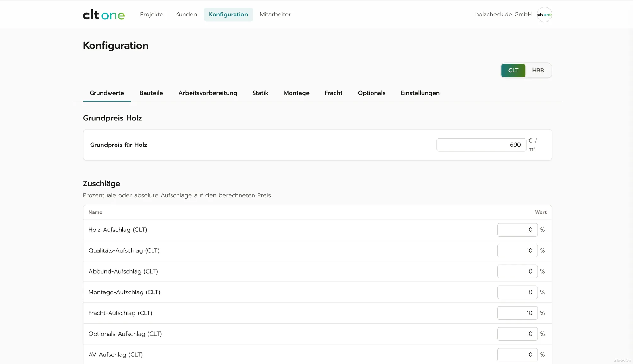633x364 pixels.
Task: Open the Projekte menu
Action: coord(152,15)
